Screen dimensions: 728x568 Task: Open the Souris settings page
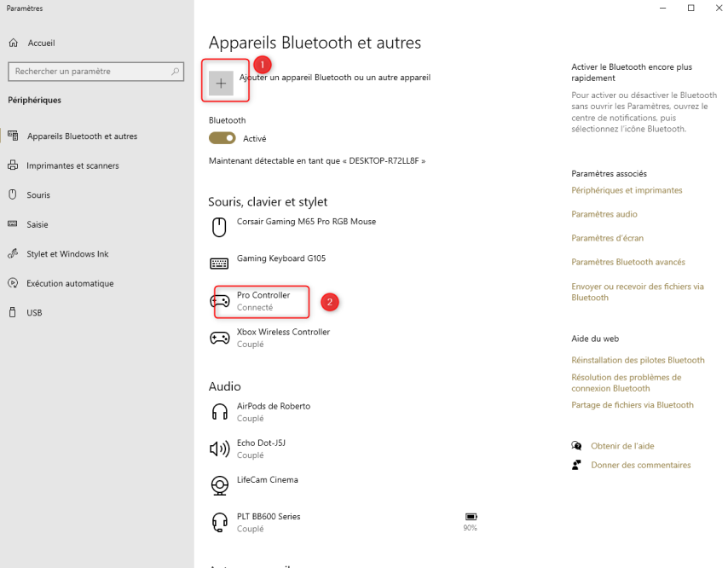38,195
